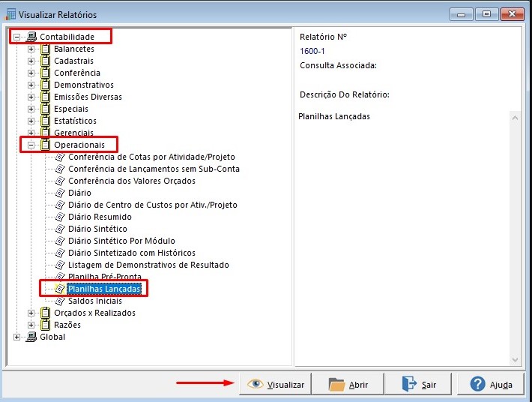Viewport: 532px width, 402px height.
Task: Select the Gerenciais folder label
Action: click(73, 133)
